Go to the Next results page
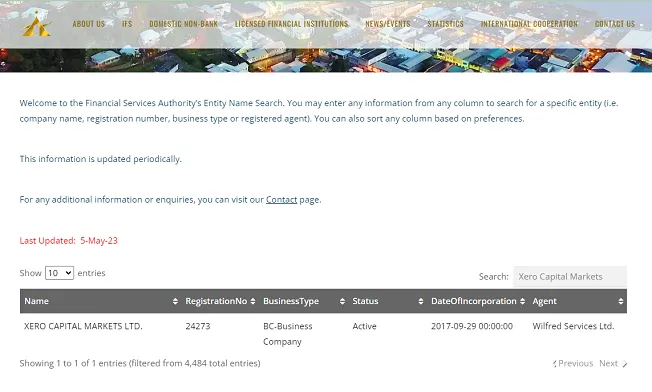This screenshot has height=392, width=652. [613, 364]
